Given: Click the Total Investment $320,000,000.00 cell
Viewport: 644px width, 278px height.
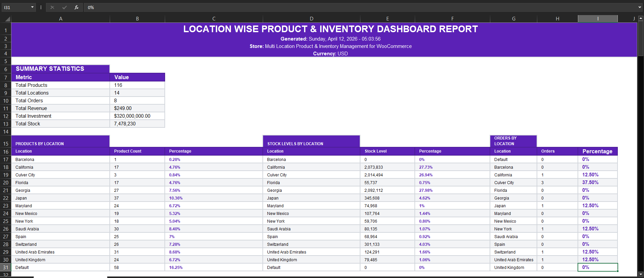Looking at the screenshot, I should click(137, 116).
